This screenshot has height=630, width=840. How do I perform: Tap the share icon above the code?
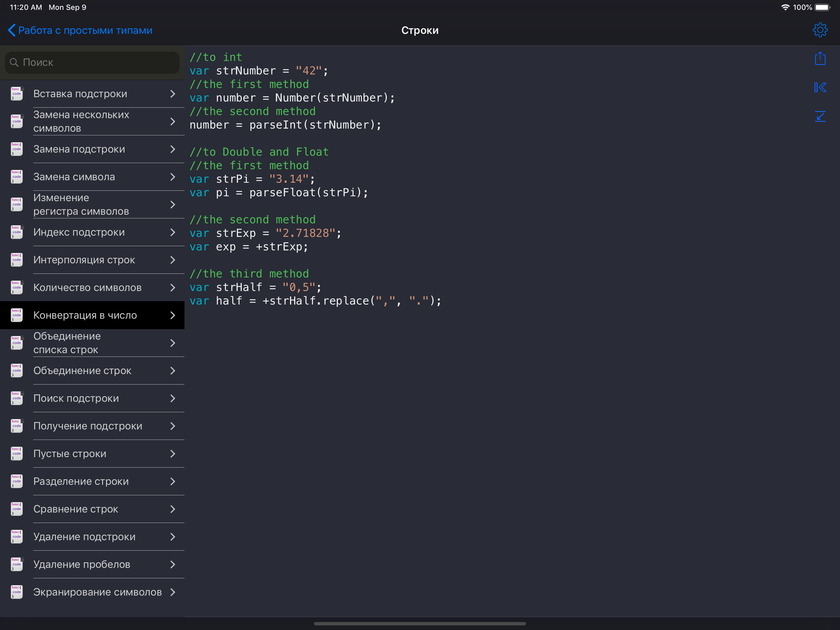coord(820,58)
